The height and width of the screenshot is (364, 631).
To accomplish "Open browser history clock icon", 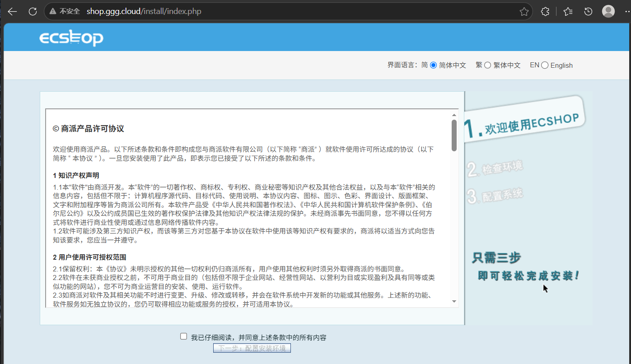I will [x=588, y=11].
